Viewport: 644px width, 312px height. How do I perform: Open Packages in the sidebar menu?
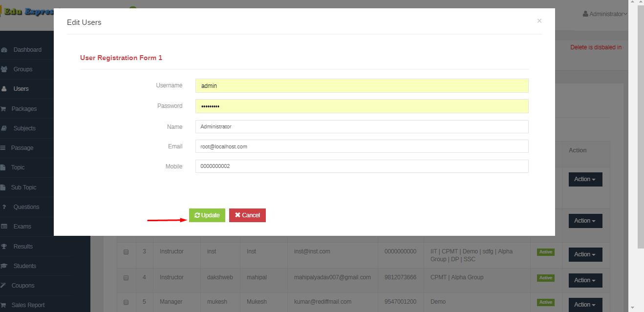pyautogui.click(x=24, y=109)
